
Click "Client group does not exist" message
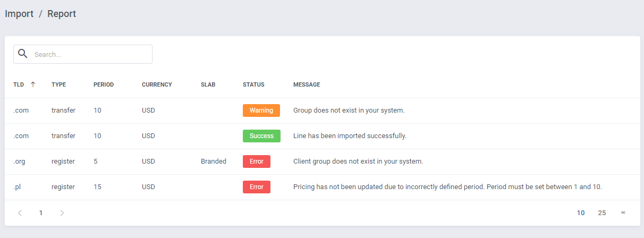(358, 161)
